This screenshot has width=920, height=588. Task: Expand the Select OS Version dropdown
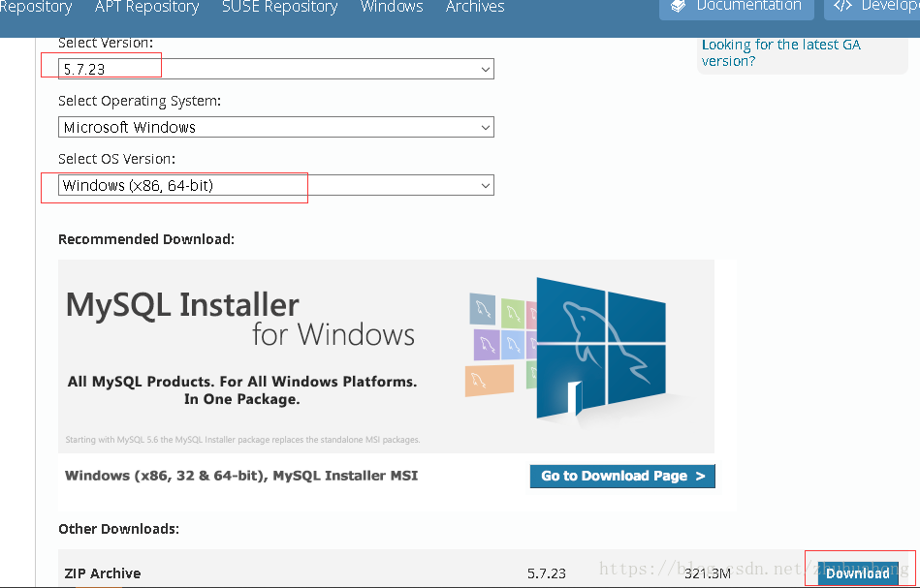(x=275, y=185)
